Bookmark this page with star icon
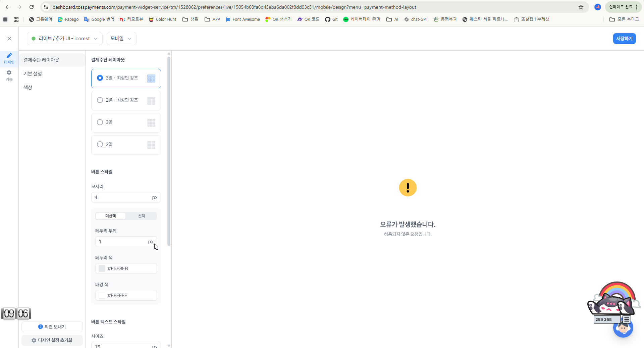 581,7
